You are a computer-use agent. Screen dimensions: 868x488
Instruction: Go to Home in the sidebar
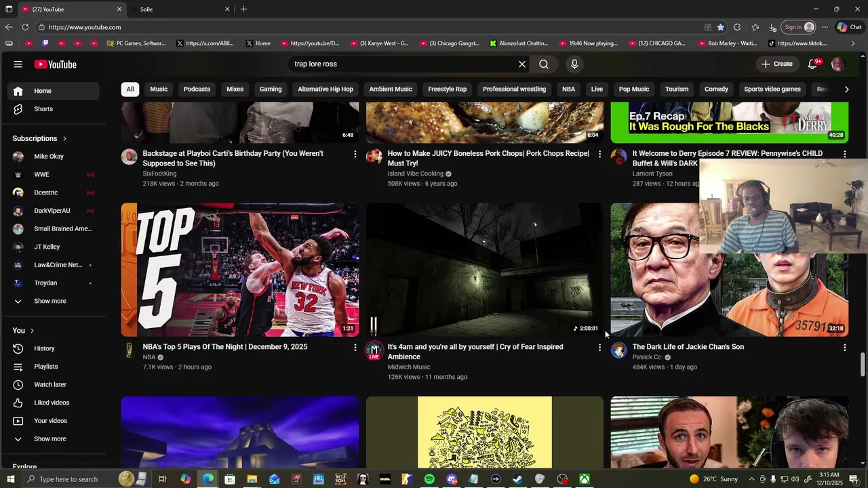[x=53, y=91]
